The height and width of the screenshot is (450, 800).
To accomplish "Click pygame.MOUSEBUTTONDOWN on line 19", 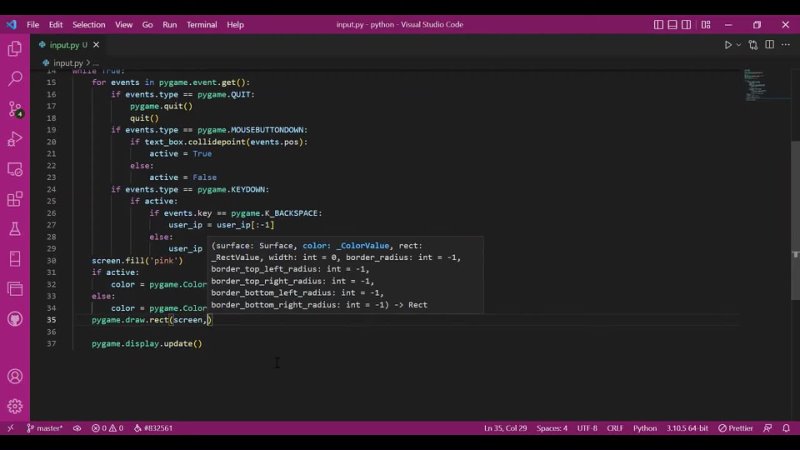I will click(x=253, y=130).
